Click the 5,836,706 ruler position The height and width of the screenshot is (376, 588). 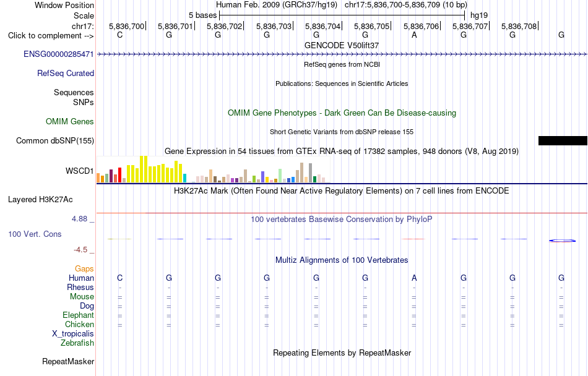(421, 26)
